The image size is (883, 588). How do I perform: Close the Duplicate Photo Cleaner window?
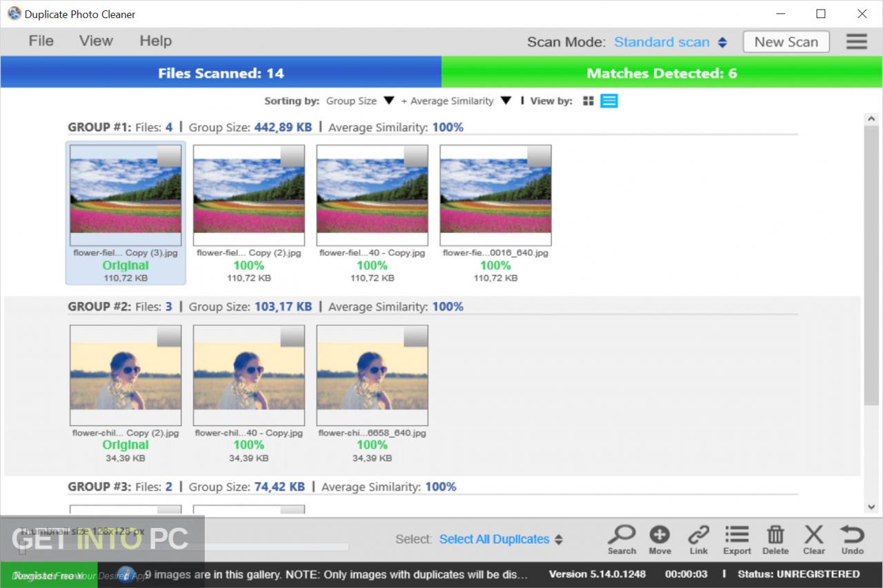(862, 14)
